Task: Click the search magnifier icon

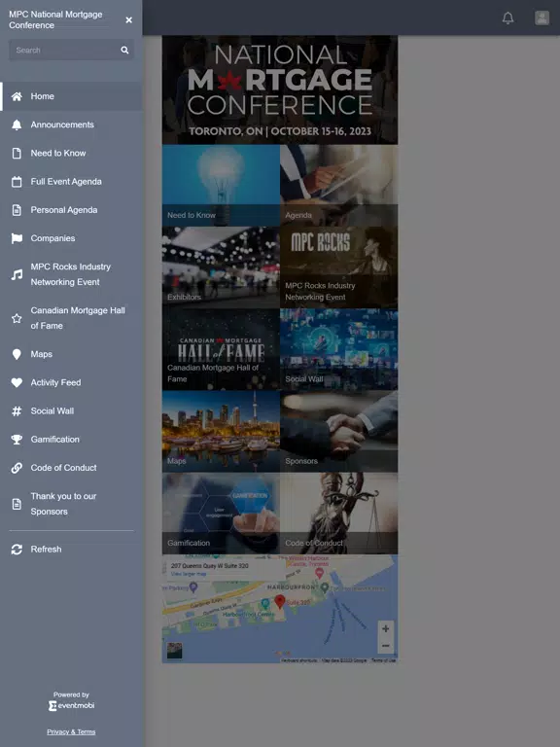Action: point(124,50)
